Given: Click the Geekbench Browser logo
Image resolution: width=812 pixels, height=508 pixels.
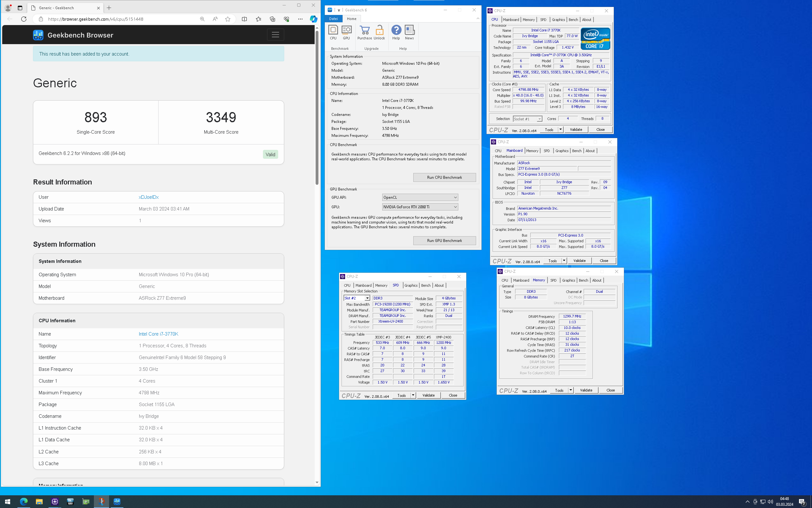Looking at the screenshot, I should pyautogui.click(x=73, y=35).
